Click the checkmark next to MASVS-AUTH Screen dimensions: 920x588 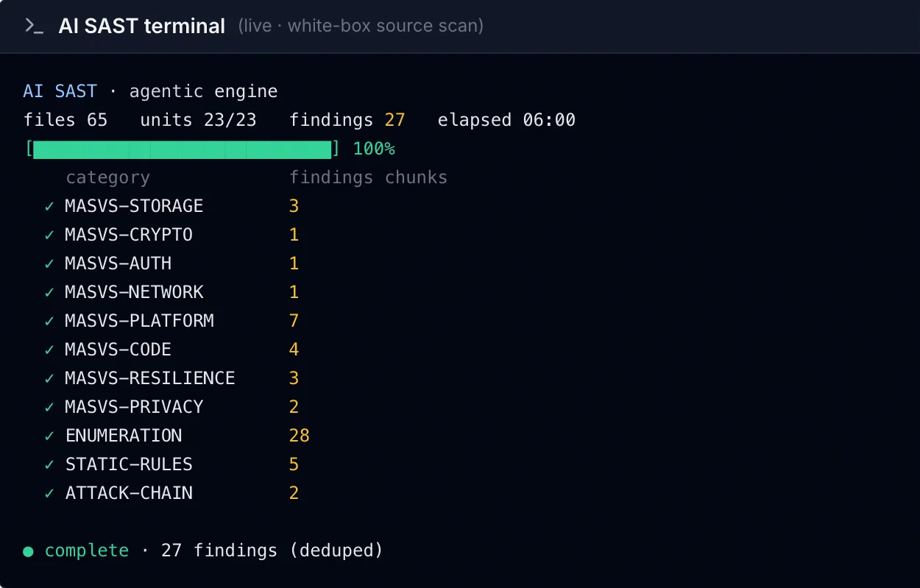[x=49, y=264]
